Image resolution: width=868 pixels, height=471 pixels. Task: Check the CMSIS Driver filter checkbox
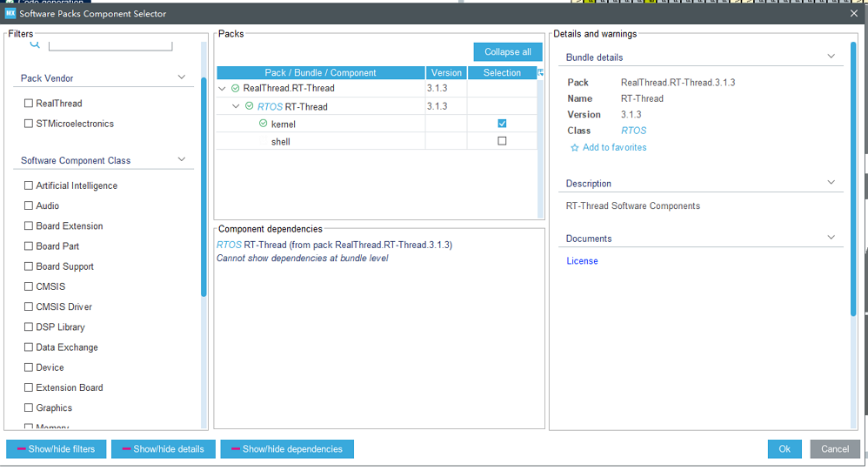coord(29,306)
